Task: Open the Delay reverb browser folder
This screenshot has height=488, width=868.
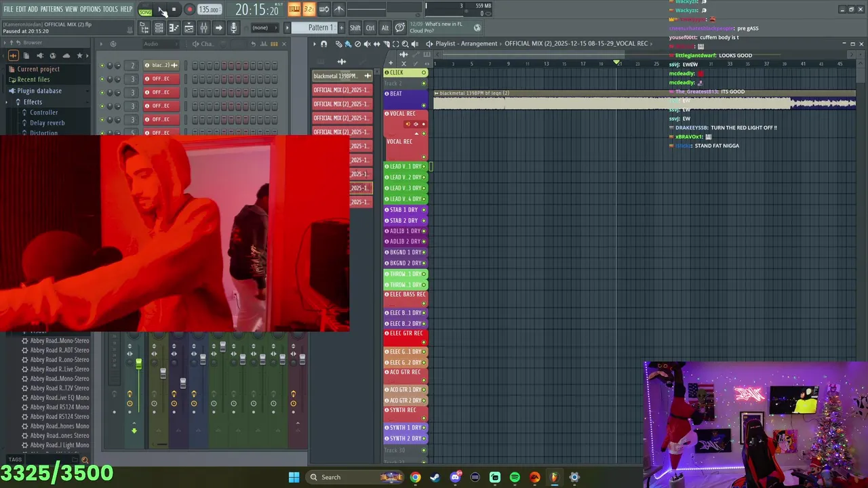Action: (47, 123)
